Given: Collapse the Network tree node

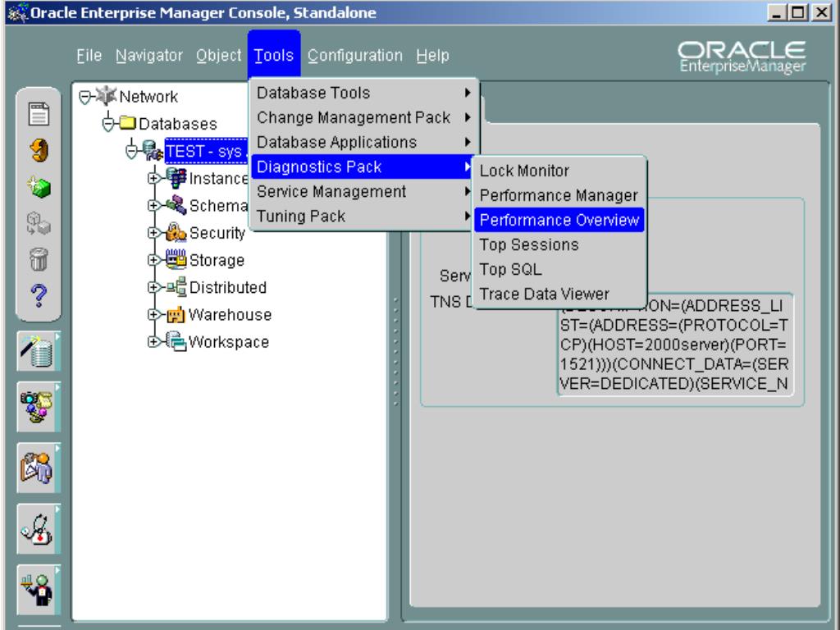Looking at the screenshot, I should tap(85, 98).
